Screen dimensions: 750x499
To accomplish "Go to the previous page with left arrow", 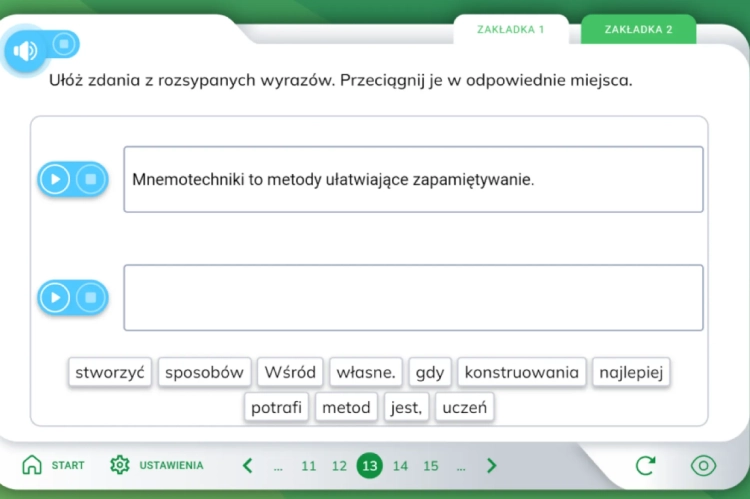I will (248, 466).
